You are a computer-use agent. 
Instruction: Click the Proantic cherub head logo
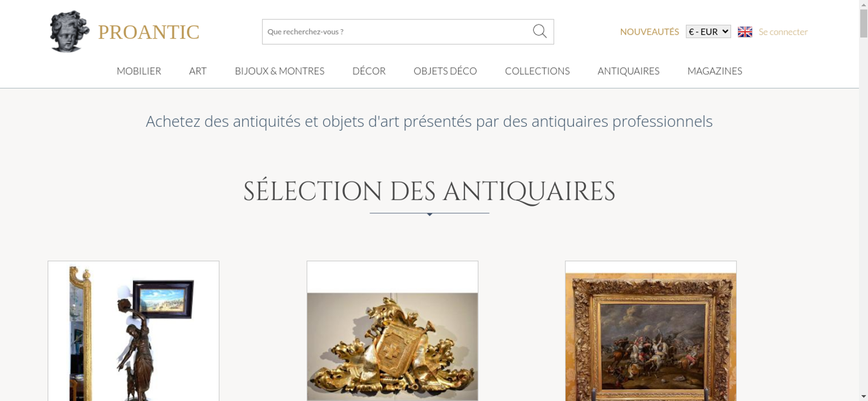(69, 32)
